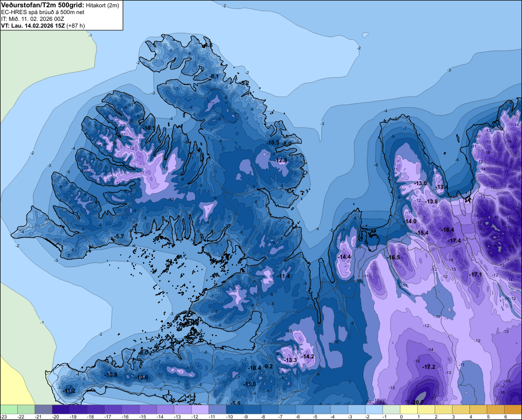Screen dimensions: 522x420
Task: Click the -10.4 temperature reading
Action: (255, 368)
